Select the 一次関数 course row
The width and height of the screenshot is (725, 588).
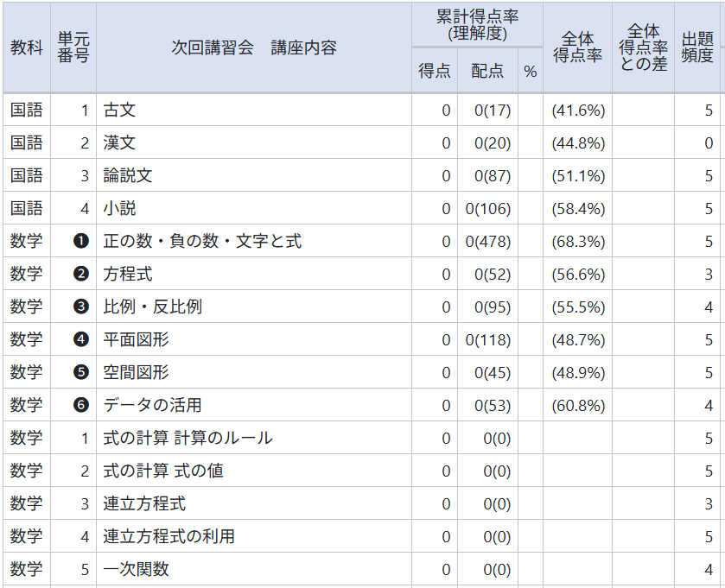tap(136, 570)
